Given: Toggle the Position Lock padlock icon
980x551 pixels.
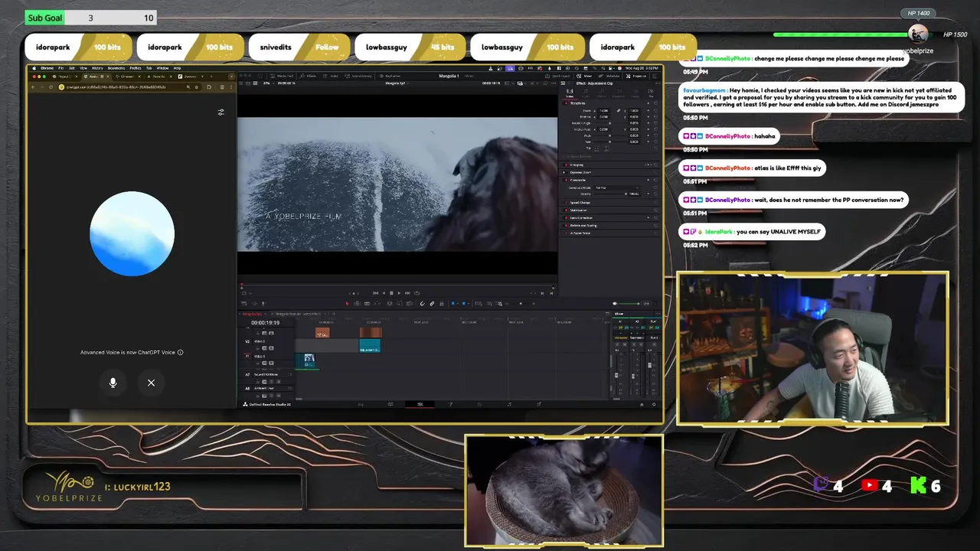Looking at the screenshot, I should tap(441, 303).
